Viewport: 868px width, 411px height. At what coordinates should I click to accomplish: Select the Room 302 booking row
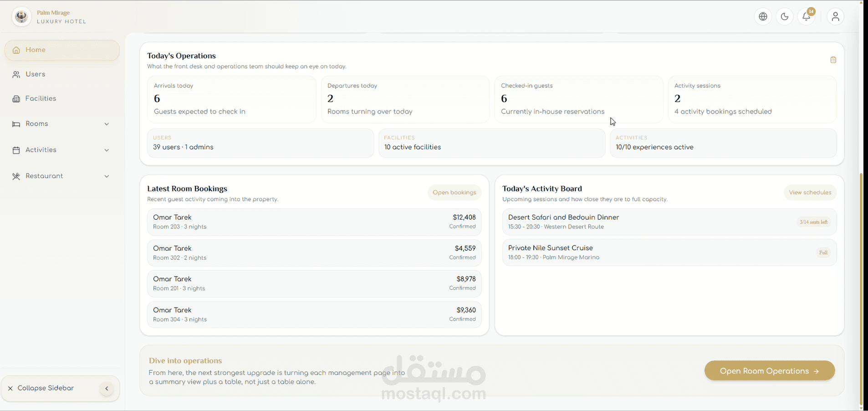314,253
